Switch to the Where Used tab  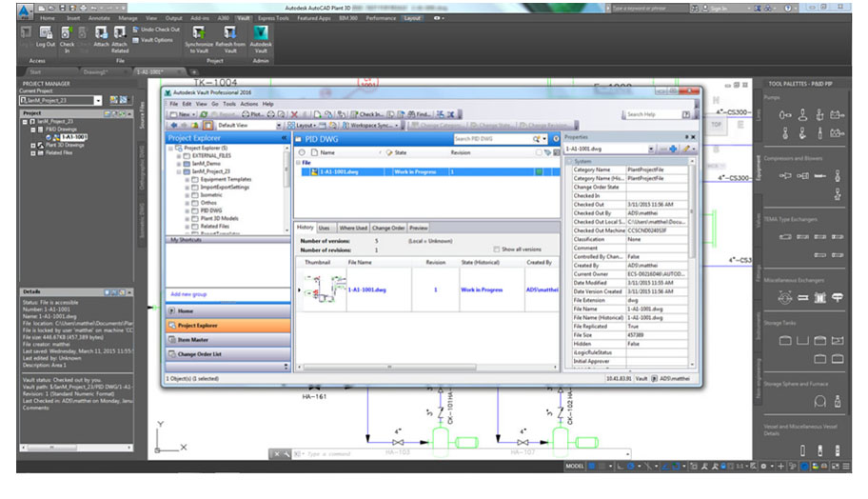353,228
